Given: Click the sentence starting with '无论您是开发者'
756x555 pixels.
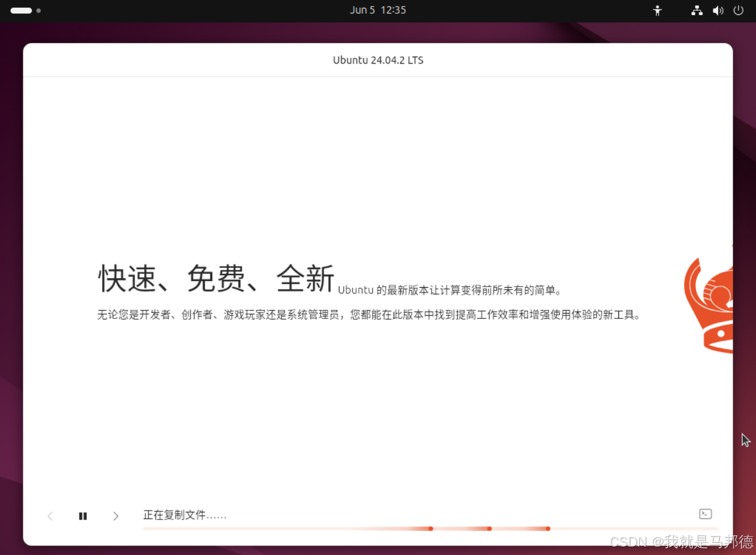Looking at the screenshot, I should [368, 315].
